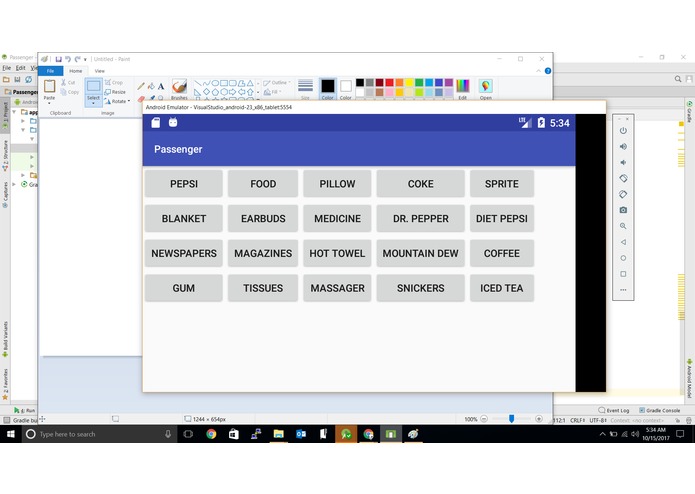Image resolution: width=695 pixels, height=494 pixels.
Task: Tap the PEPSI button
Action: pyautogui.click(x=184, y=184)
